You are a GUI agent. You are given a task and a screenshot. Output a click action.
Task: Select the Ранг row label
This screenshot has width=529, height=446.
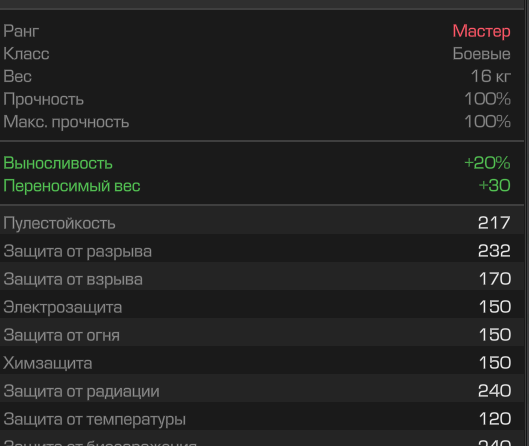[x=21, y=31]
